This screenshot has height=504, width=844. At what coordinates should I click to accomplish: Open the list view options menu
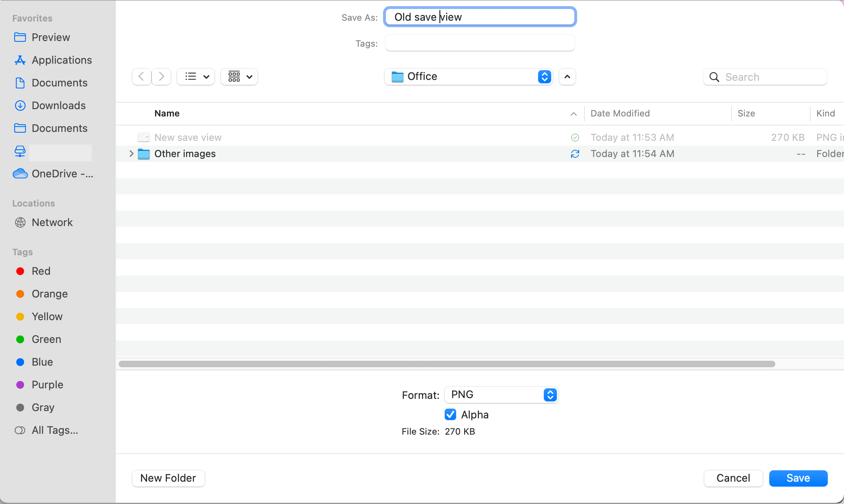(196, 76)
